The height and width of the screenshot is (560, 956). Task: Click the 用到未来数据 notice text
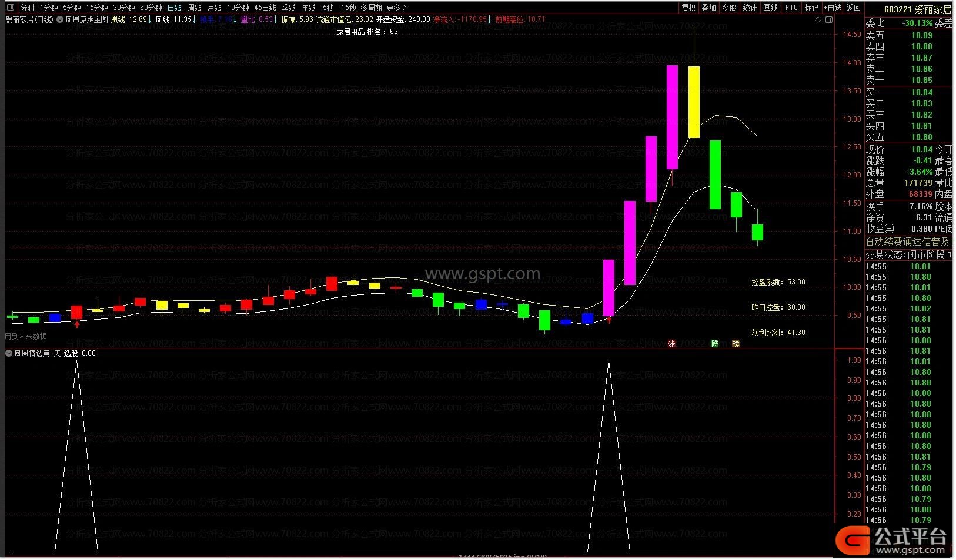[x=26, y=337]
